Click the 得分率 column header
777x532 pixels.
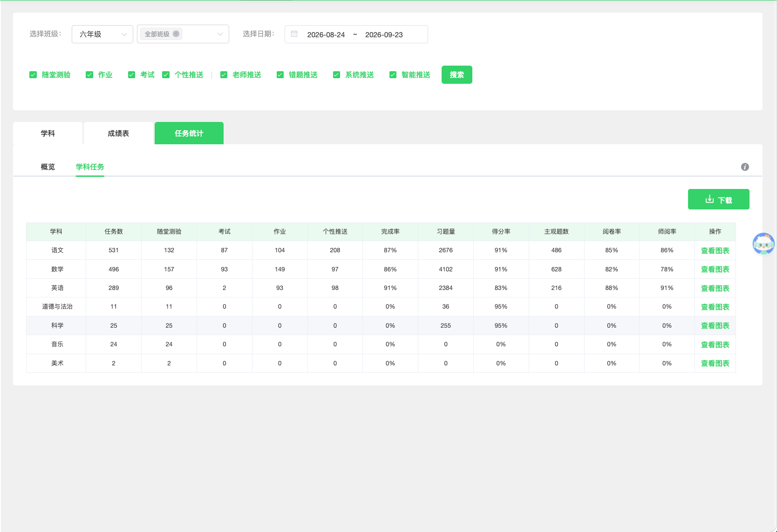click(501, 232)
